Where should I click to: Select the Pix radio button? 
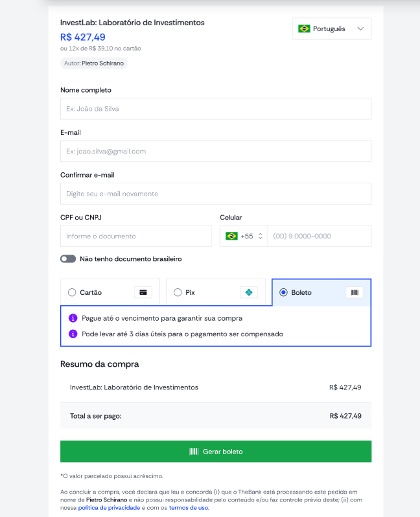click(178, 292)
